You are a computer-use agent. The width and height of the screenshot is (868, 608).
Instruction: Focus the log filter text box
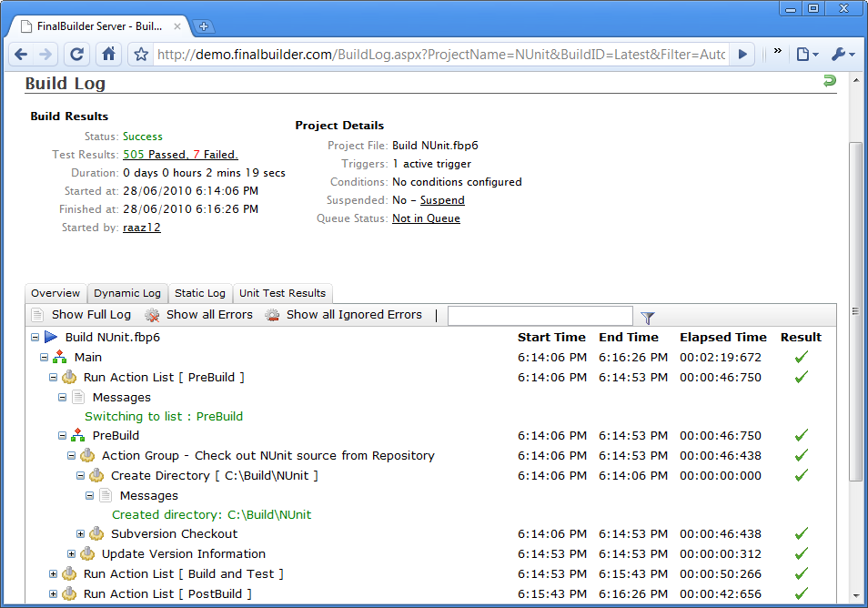coord(540,316)
